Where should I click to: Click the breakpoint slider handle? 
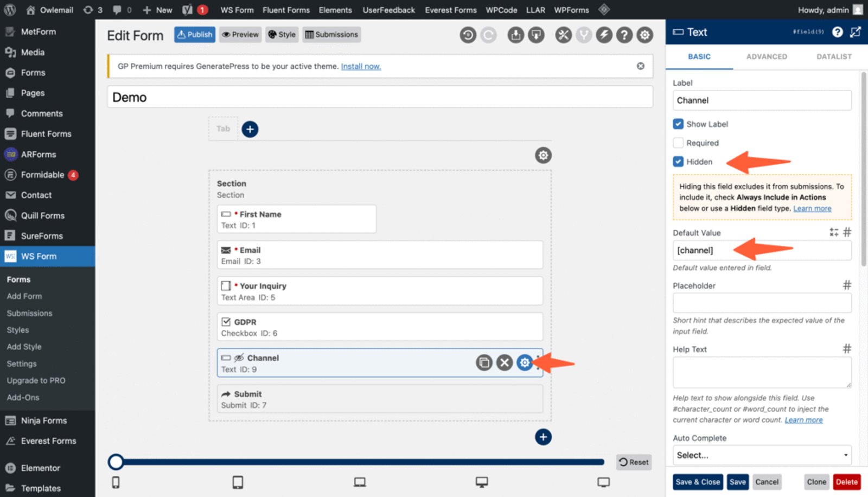point(116,462)
